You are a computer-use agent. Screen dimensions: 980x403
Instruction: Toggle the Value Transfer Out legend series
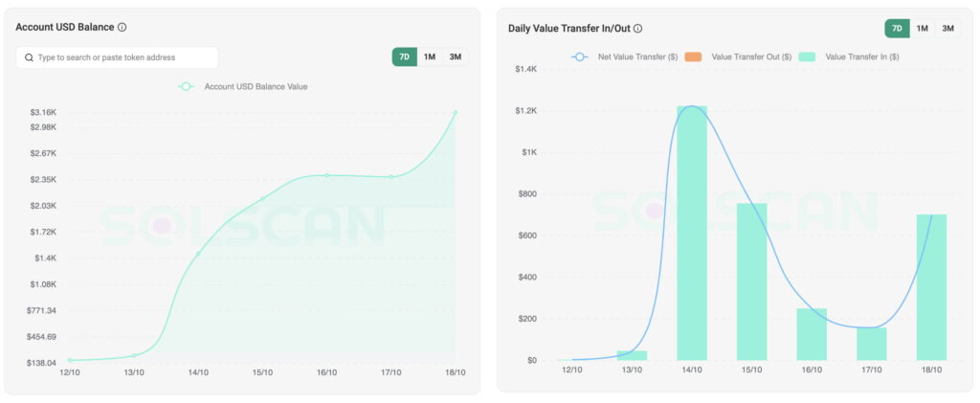click(x=751, y=57)
